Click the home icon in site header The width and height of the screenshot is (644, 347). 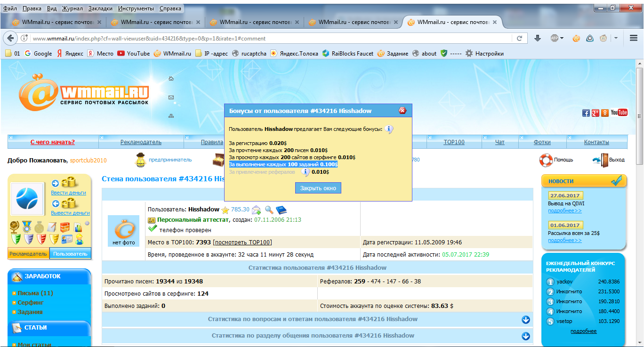[x=171, y=79]
